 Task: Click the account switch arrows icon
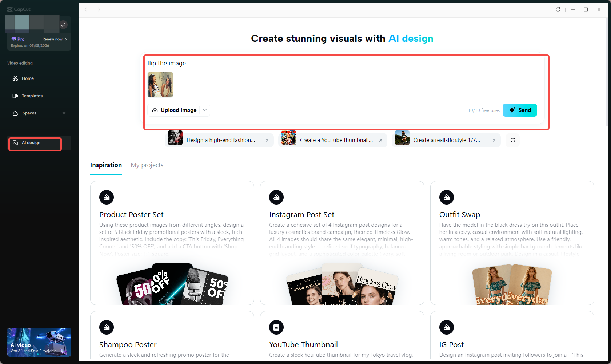point(64,25)
